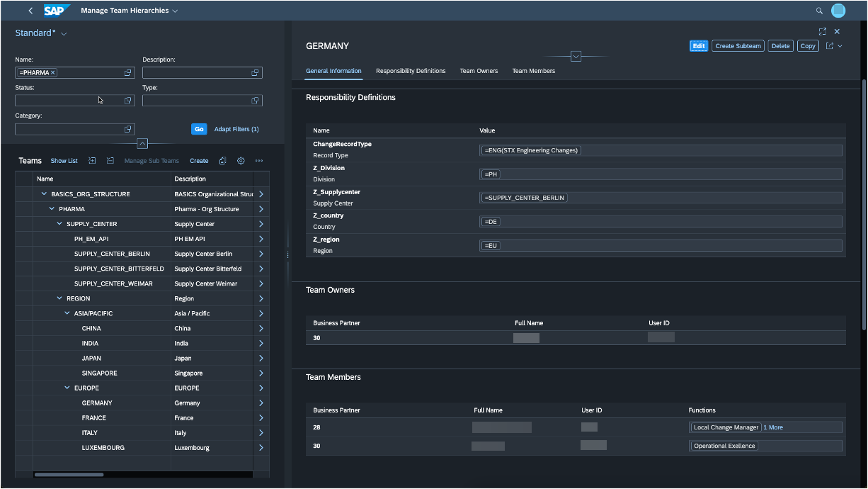The width and height of the screenshot is (868, 489).
Task: Click the user profile avatar
Action: 838,11
